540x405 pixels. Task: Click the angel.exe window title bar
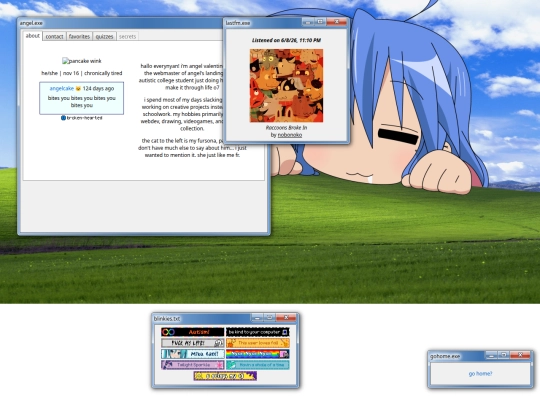tap(121, 23)
